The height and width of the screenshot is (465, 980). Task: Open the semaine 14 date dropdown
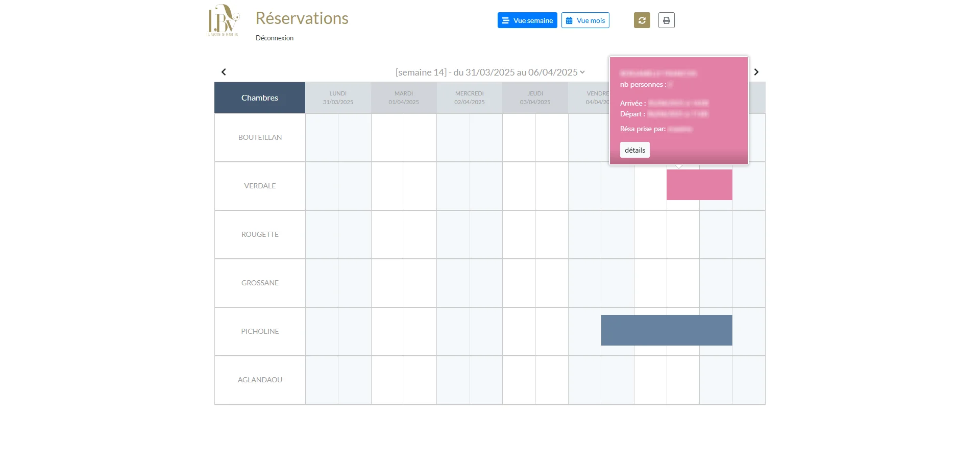pos(490,72)
